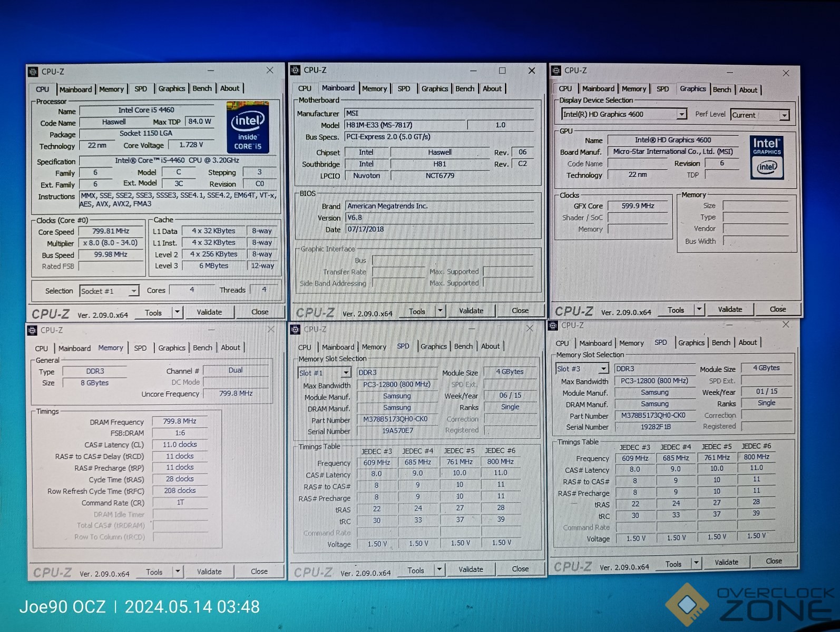840x632 pixels.
Task: Click the Multiplier x 8.0 (8.0 - 34.0) value
Action: pyautogui.click(x=111, y=243)
